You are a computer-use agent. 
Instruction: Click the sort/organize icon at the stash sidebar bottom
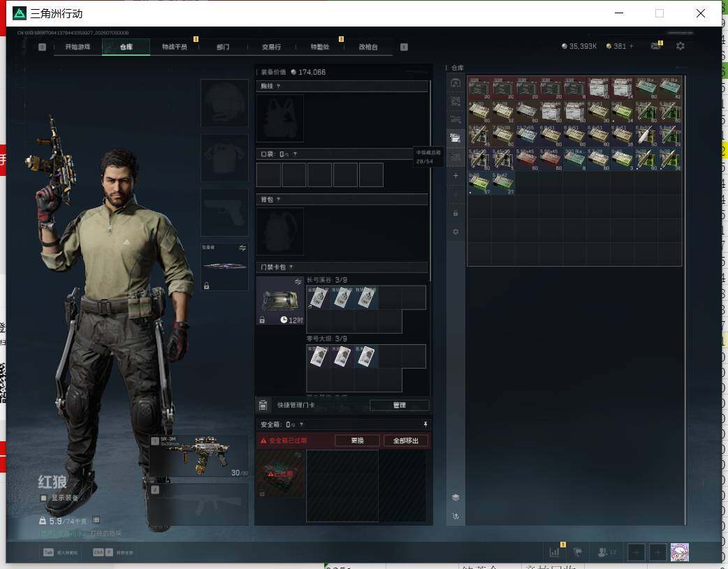(x=456, y=516)
